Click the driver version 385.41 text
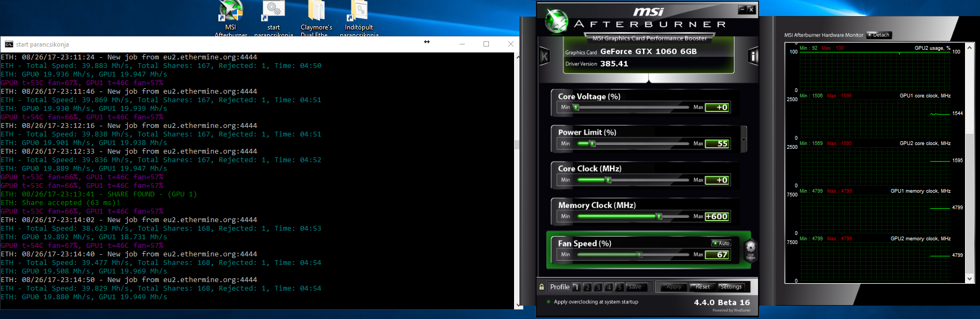Image resolution: width=980 pixels, height=319 pixels. coord(614,64)
